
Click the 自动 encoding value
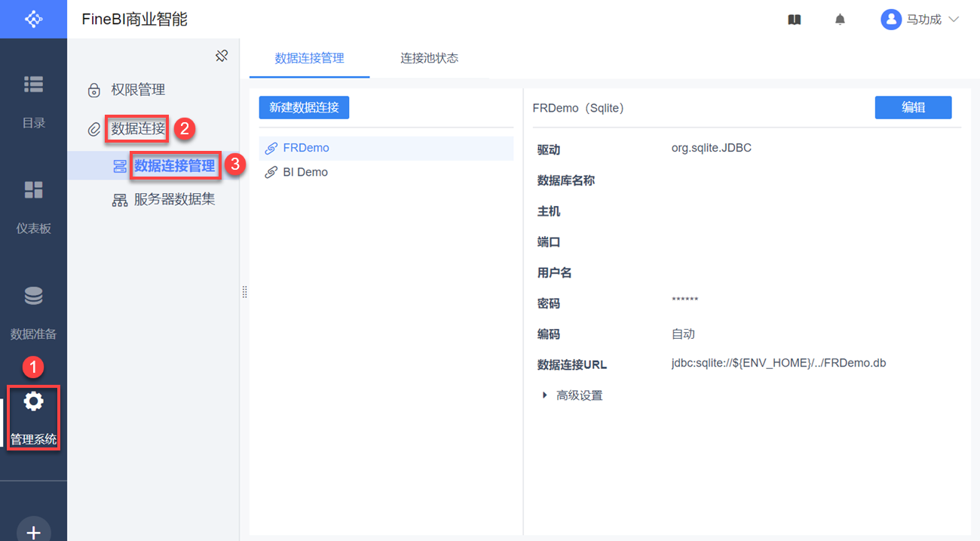coord(683,334)
